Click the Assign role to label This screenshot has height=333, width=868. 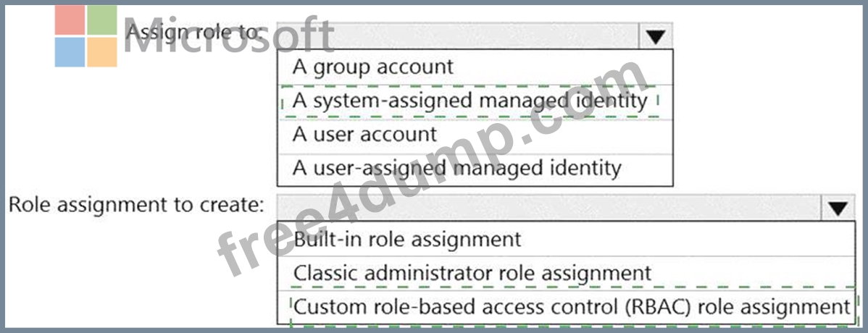(x=193, y=32)
